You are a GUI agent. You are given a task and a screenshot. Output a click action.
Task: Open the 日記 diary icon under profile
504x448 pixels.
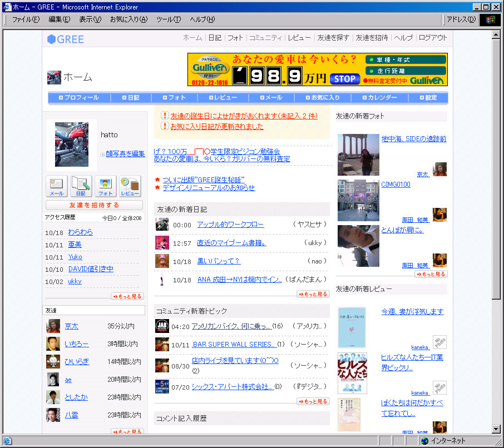[81, 186]
